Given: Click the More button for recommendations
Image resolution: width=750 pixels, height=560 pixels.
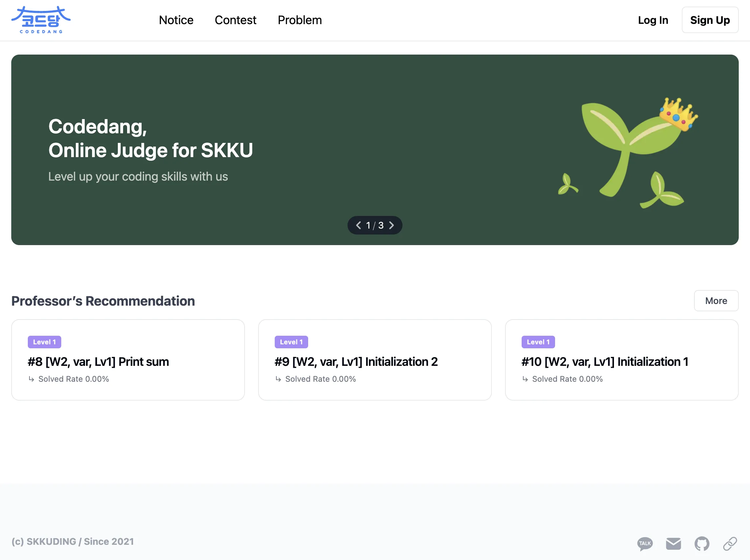Looking at the screenshot, I should pyautogui.click(x=716, y=300).
